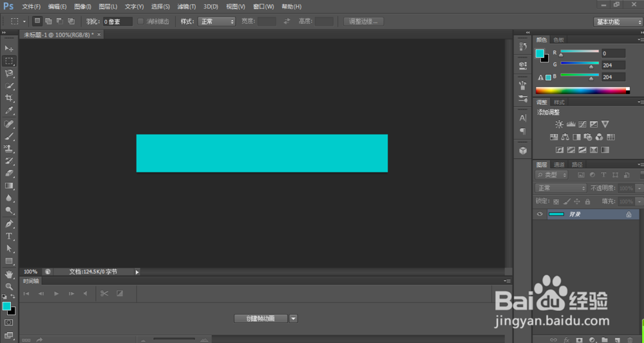
Task: Select the History Brush tool
Action: [x=9, y=161]
